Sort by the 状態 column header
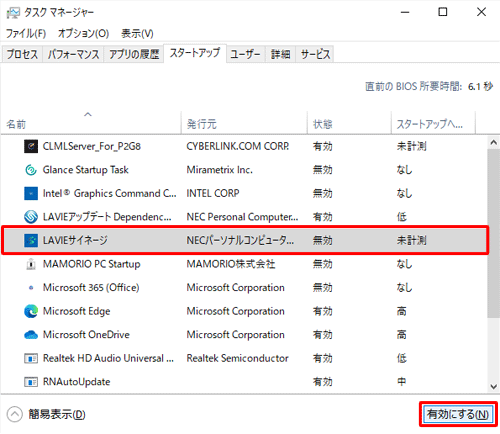Viewport: 500px width, 434px height. coord(349,123)
